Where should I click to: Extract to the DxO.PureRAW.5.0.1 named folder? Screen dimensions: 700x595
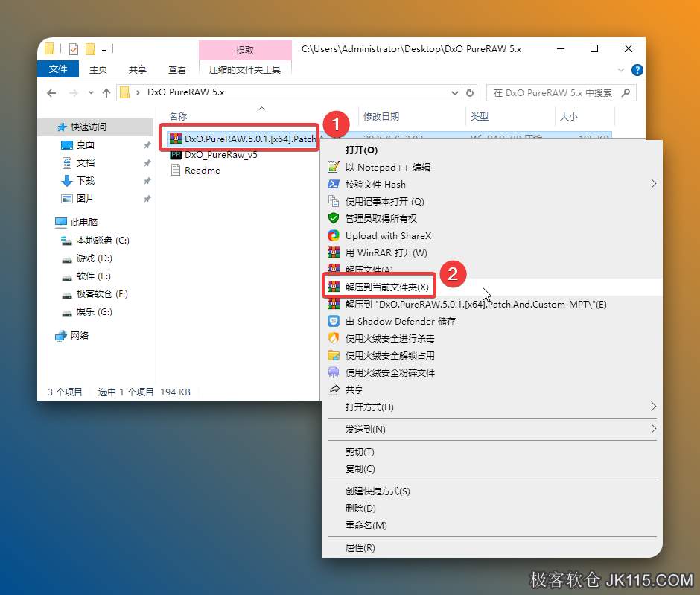pyautogui.click(x=492, y=305)
